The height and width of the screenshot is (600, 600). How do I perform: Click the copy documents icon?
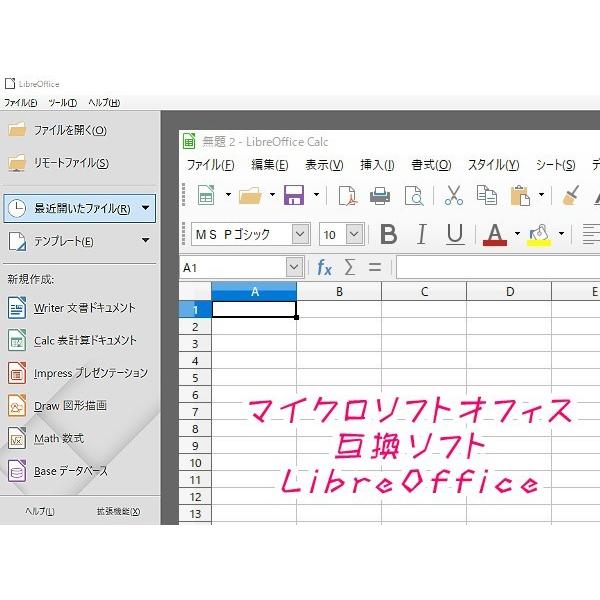(487, 195)
